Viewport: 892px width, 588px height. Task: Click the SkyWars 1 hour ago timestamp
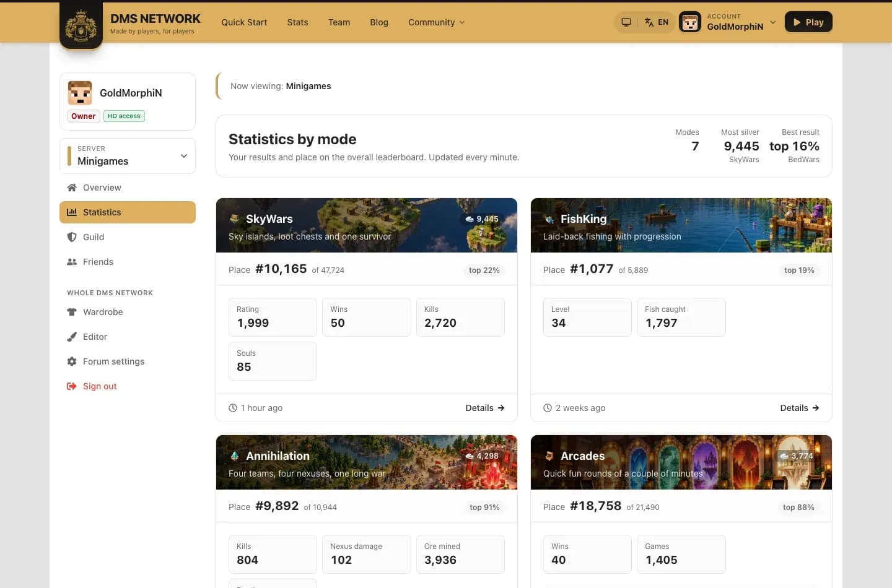click(256, 408)
